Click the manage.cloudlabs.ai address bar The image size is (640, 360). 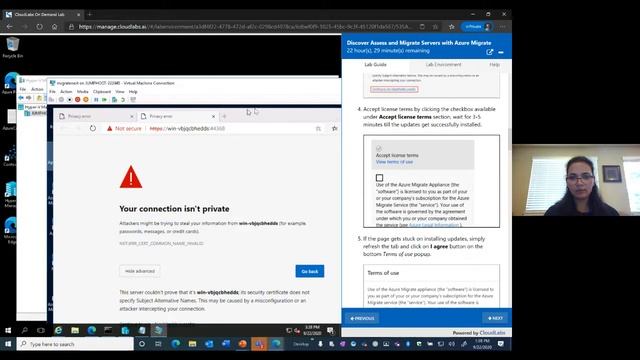click(245, 27)
